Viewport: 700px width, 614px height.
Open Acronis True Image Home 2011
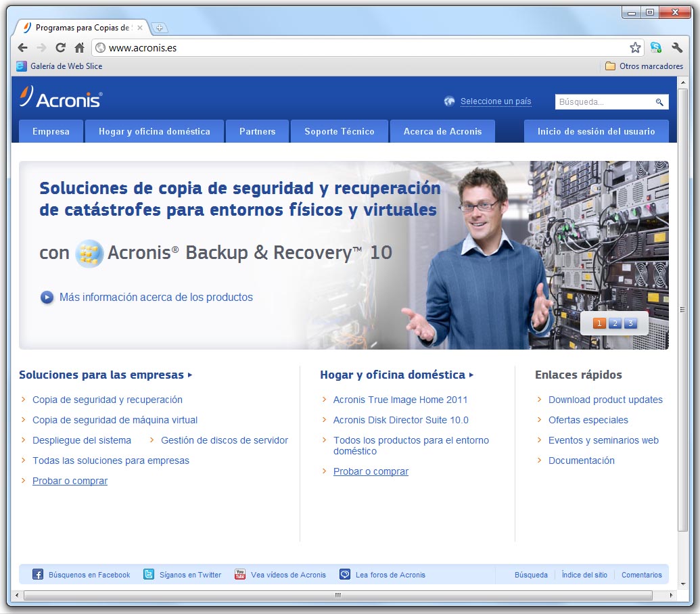[400, 400]
